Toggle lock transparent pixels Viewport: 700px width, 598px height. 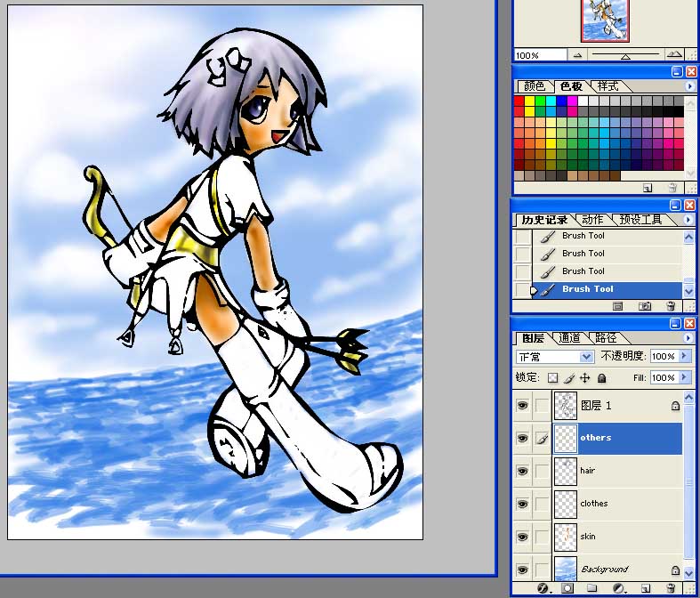[552, 378]
